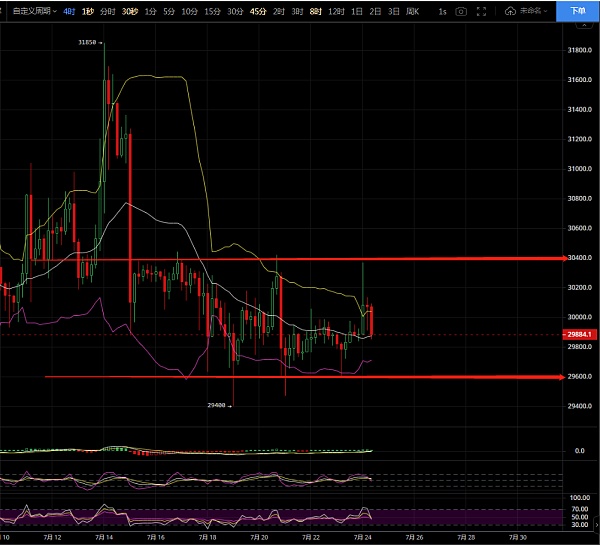Click the 7月 24 date on time axis
The image size is (600, 545).
click(364, 537)
